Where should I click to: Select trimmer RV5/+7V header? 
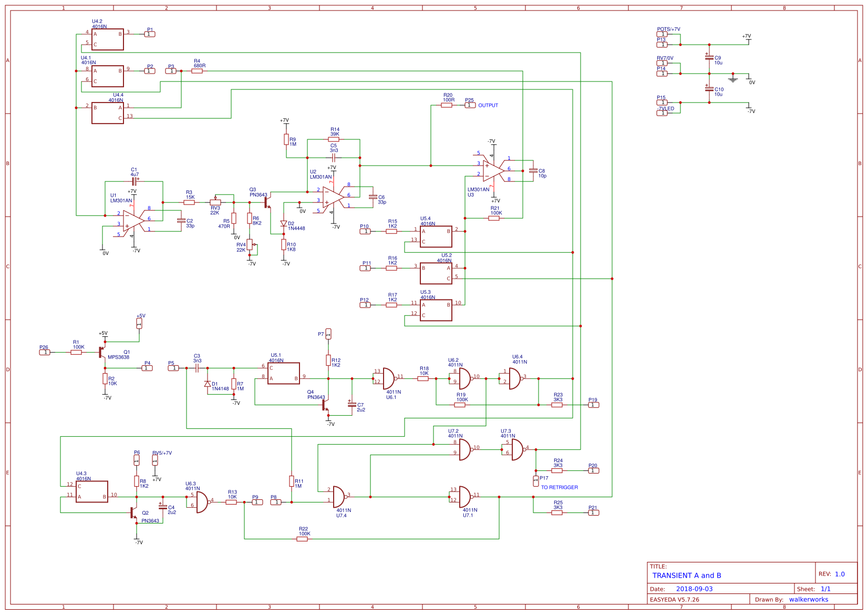tap(156, 461)
